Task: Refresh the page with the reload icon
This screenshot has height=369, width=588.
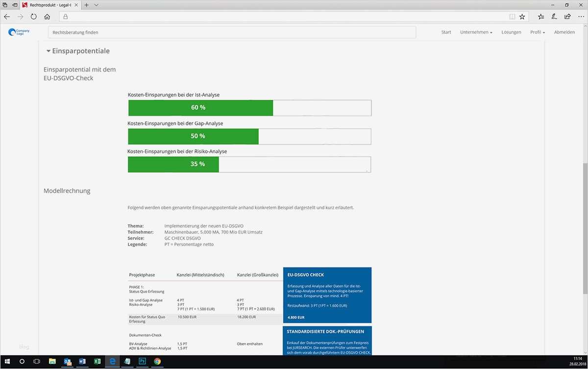Action: coord(33,16)
